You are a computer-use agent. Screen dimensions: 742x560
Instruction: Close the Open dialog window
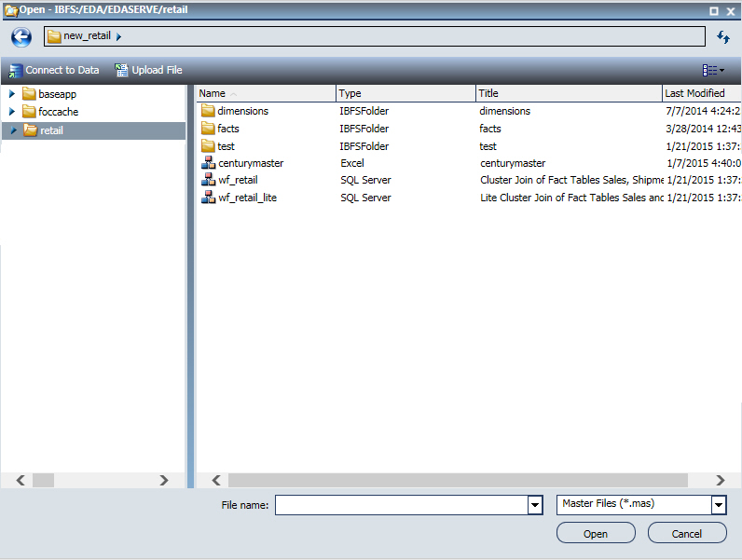pos(731,11)
